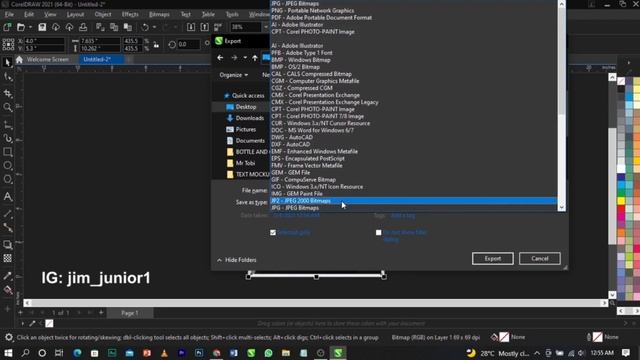Viewport: 640px width, 360px height.
Task: Select the Interactive Fill tool
Action: coord(7,290)
